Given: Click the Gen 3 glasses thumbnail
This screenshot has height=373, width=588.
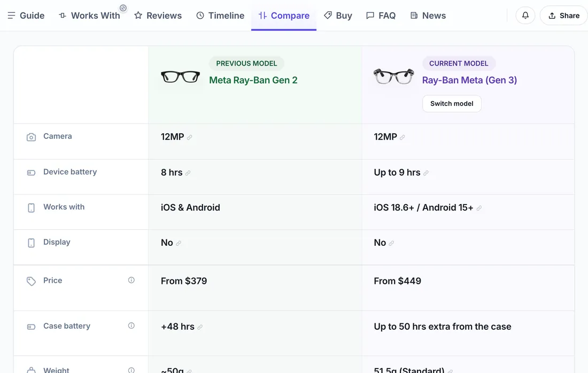Looking at the screenshot, I should tap(394, 76).
